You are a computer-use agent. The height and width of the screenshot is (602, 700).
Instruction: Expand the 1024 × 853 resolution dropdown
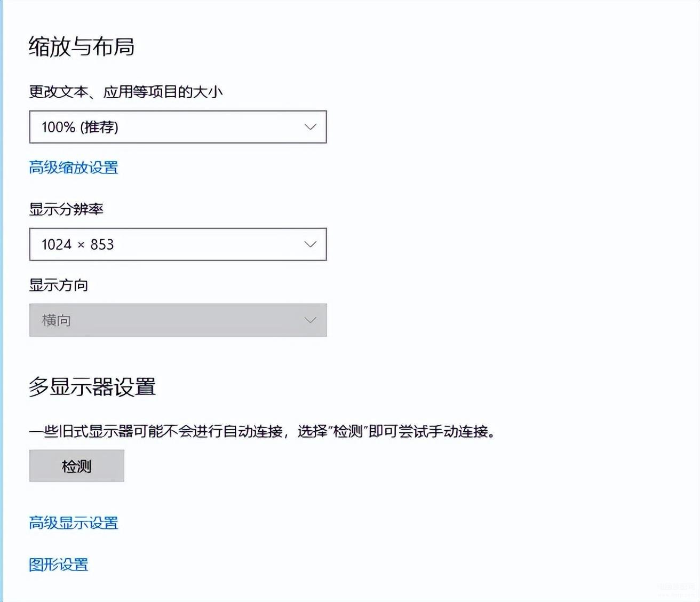pos(178,244)
